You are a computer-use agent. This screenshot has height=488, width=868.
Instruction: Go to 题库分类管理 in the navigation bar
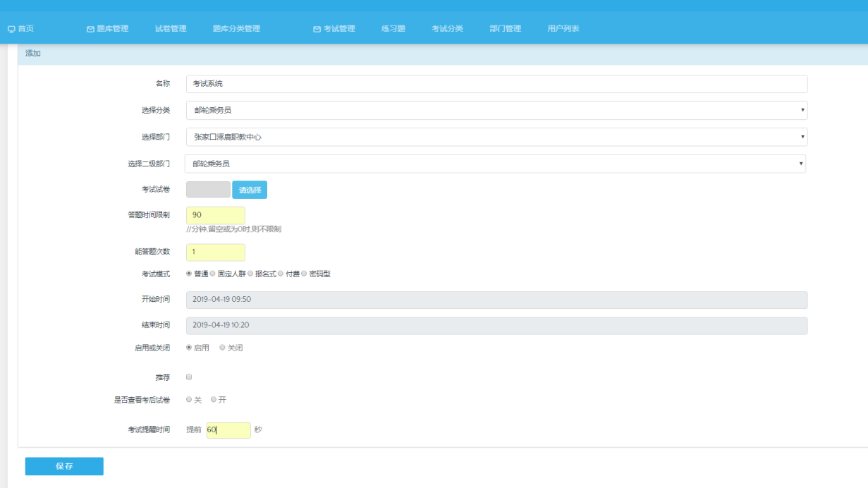[236, 29]
